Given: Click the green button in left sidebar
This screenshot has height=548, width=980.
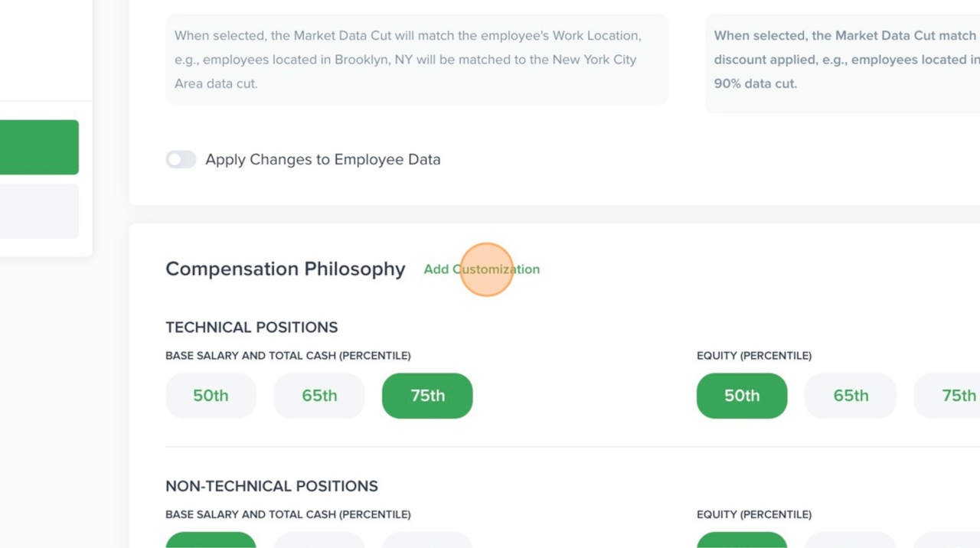Looking at the screenshot, I should pos(38,147).
